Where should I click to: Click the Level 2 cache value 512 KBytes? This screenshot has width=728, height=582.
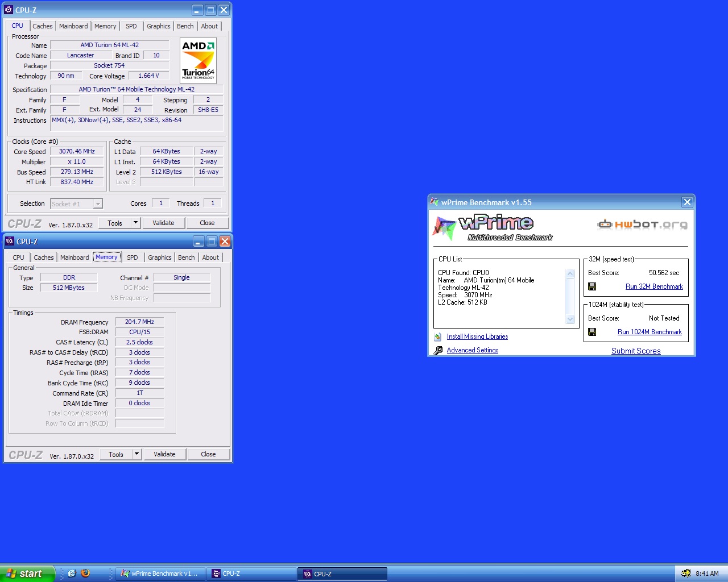166,172
